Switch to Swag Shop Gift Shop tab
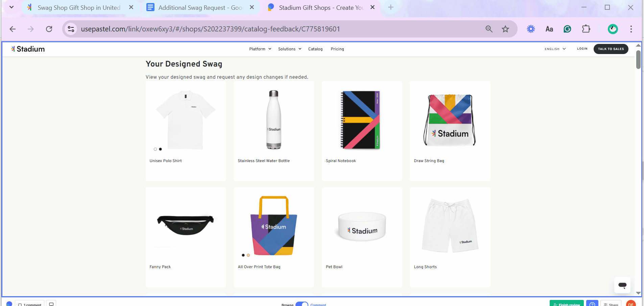 79,7
